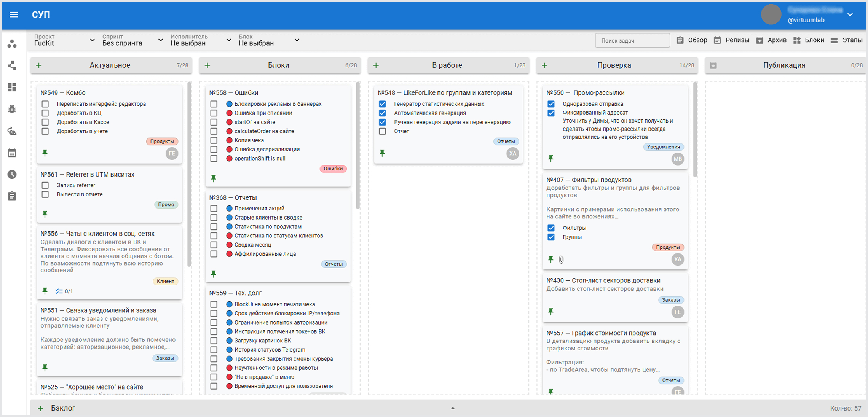The height and width of the screenshot is (417, 868).
Task: Click the bug icon in sidebar
Action: point(12,109)
